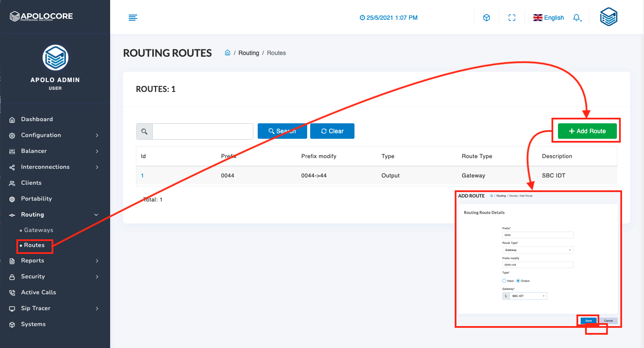Open the English language dropdown

[x=548, y=18]
